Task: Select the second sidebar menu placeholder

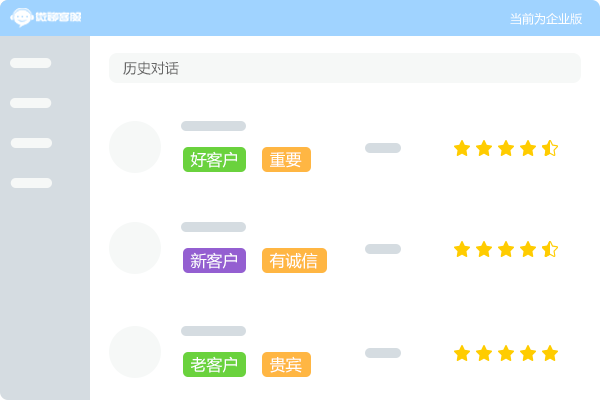Action: point(31,103)
